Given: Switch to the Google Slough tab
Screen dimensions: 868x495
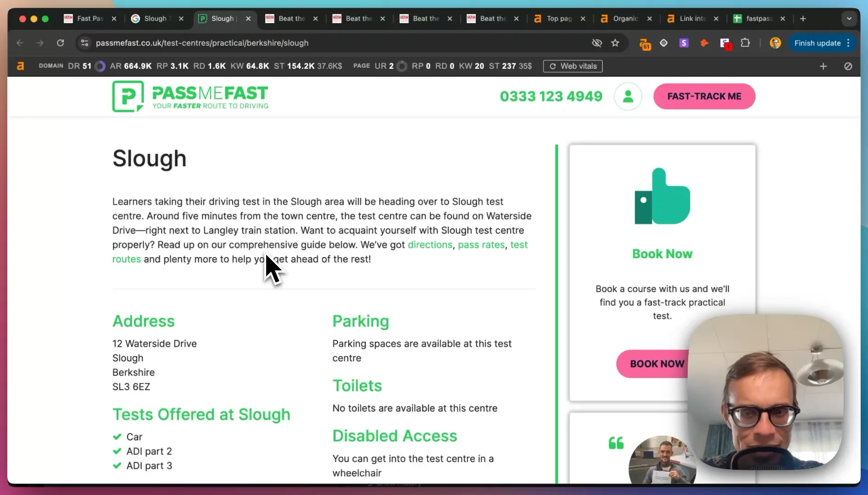Looking at the screenshot, I should (157, 18).
